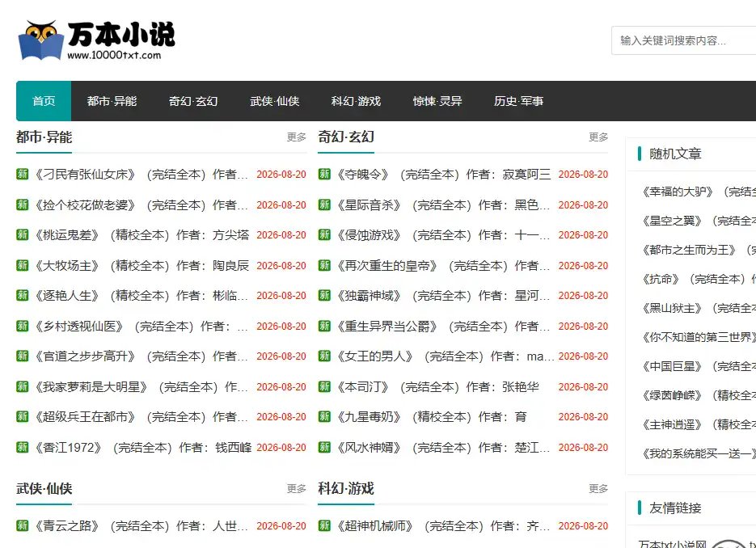
Task: Open random article 《主神逍遥》
Action: pos(697,424)
